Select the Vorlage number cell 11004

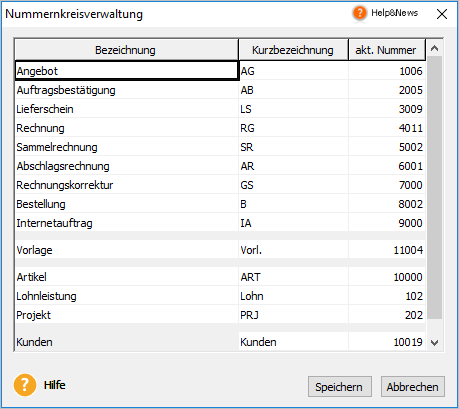[387, 250]
